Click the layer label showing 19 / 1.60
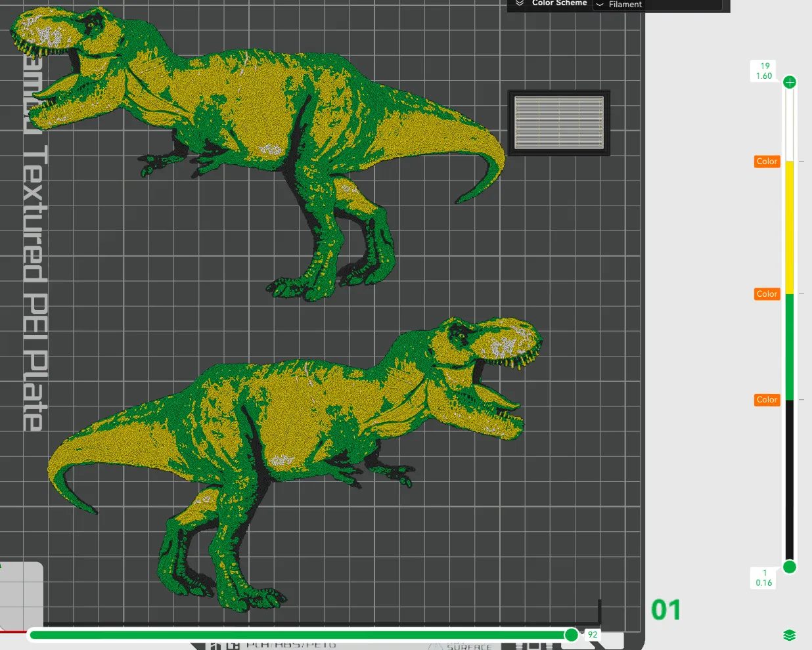This screenshot has height=650, width=812. coord(764,71)
